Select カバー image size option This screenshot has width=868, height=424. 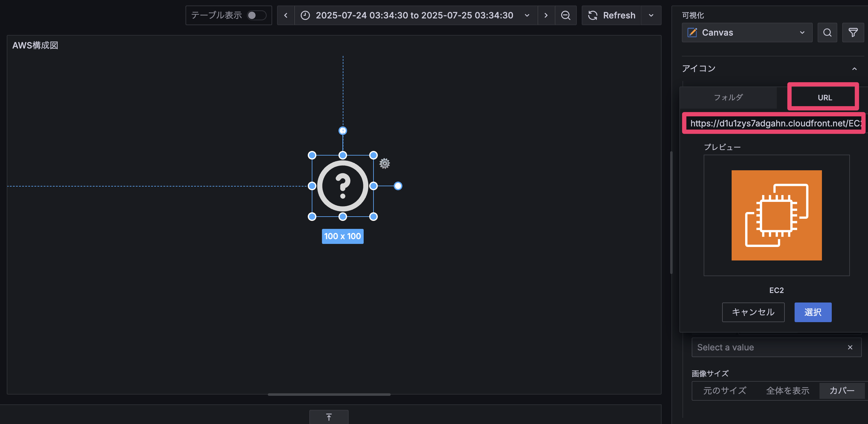coord(842,391)
